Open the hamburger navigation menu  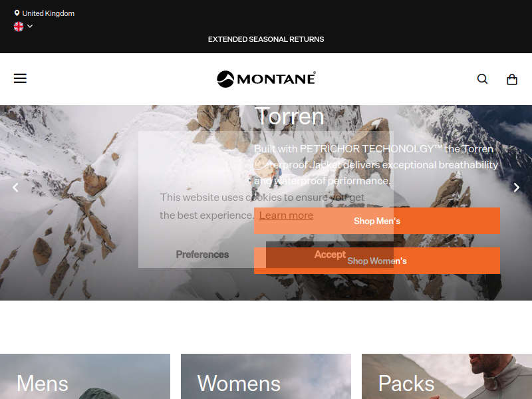(x=20, y=78)
